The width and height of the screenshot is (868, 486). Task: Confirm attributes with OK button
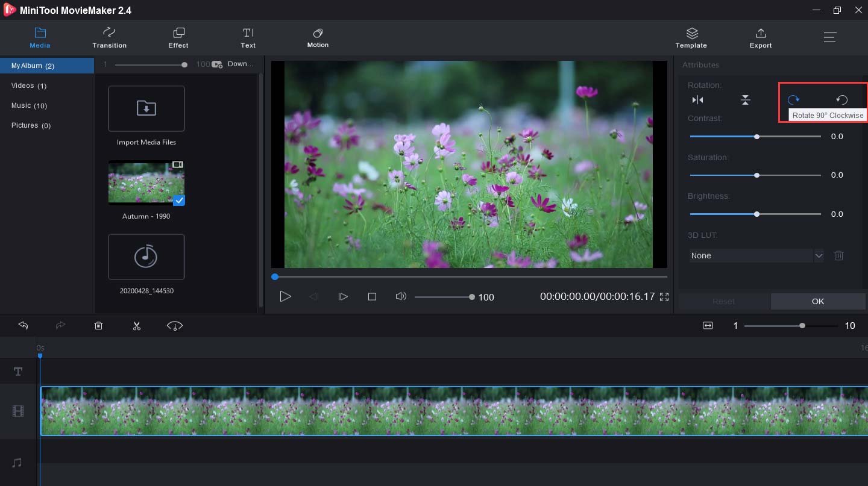818,301
